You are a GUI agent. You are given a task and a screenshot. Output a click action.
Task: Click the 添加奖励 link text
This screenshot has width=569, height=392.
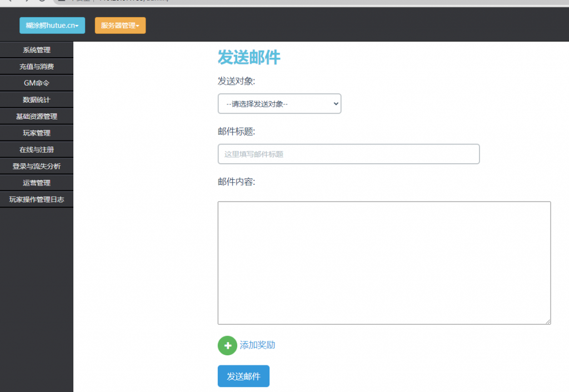[257, 345]
